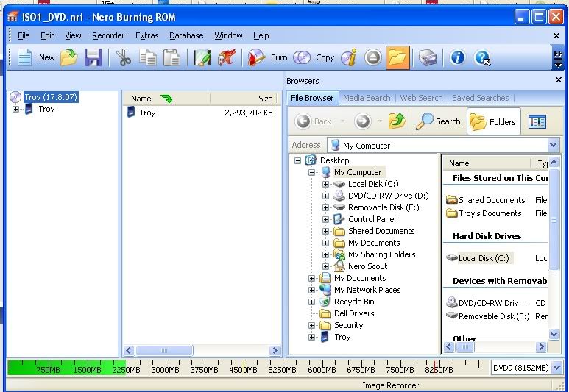569x392 pixels.
Task: Click the toolbar options chevron at far right
Action: tap(558, 59)
